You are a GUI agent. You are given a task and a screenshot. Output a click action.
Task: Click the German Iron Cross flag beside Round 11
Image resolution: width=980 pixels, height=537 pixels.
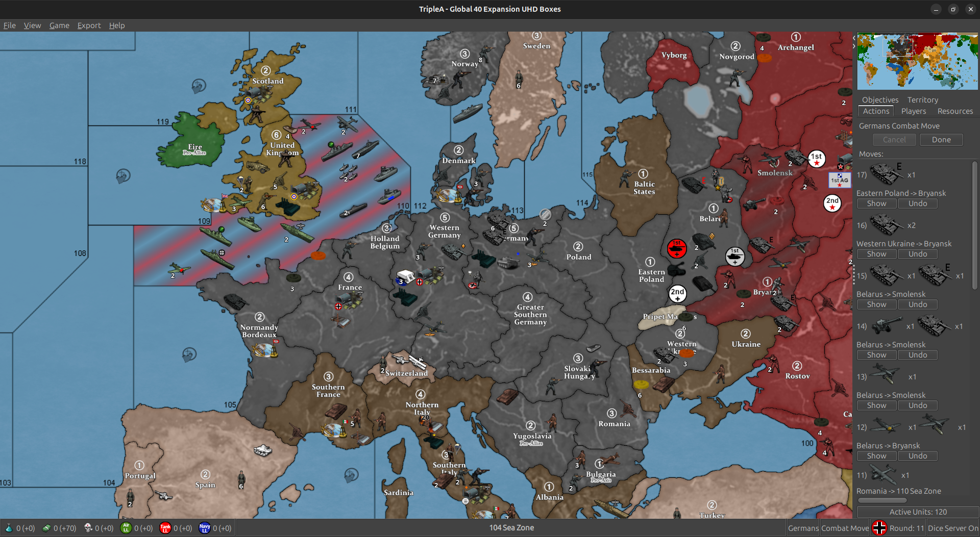879,528
